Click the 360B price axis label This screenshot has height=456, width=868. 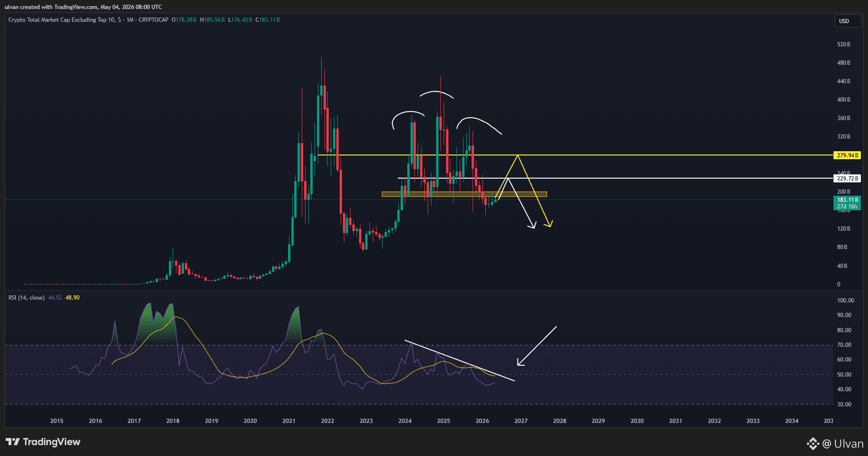point(844,118)
